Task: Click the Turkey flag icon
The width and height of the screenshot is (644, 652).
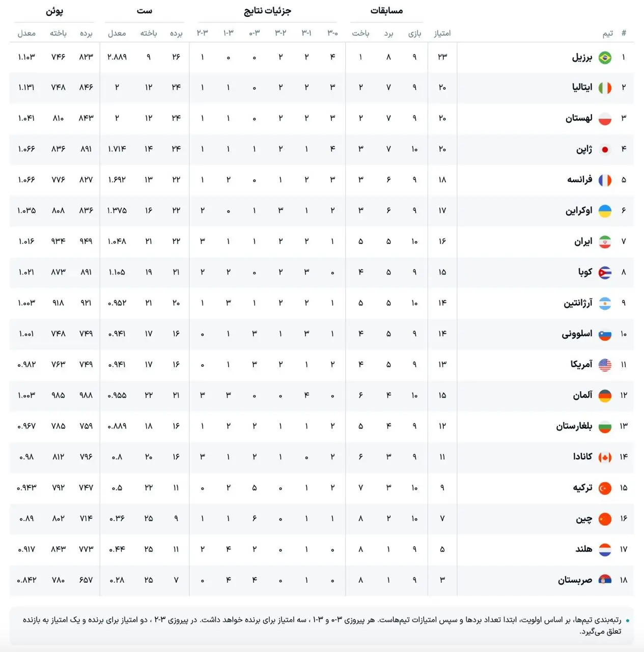Action: (x=605, y=488)
